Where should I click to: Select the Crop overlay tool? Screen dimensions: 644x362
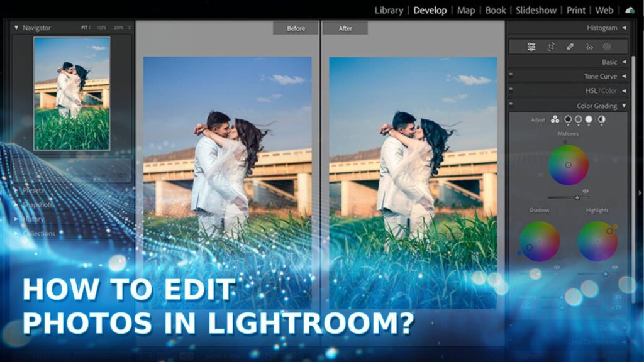click(551, 47)
